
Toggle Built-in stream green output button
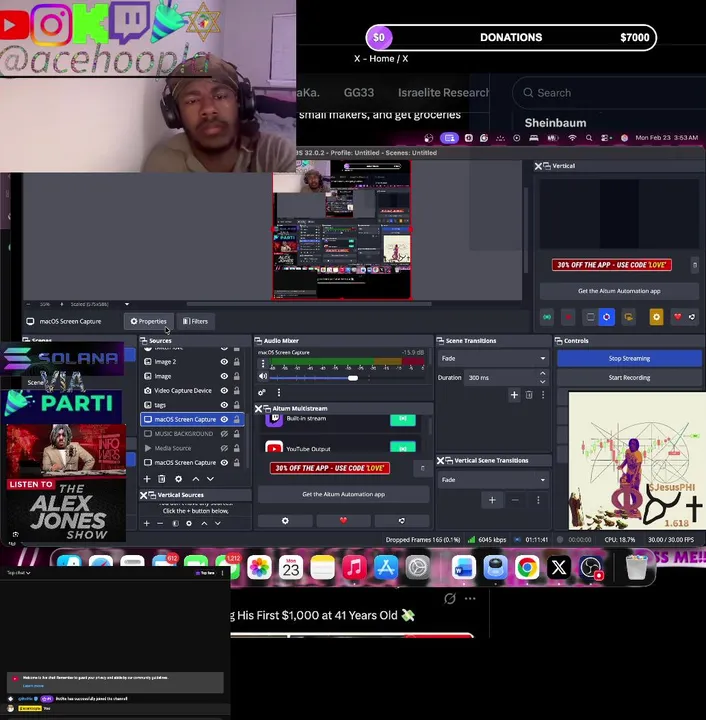403,419
